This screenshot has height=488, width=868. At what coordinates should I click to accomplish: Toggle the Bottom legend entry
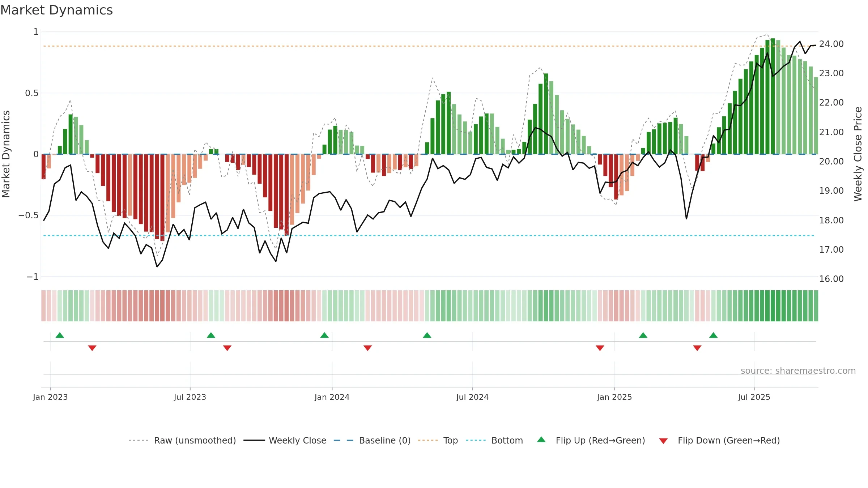[494, 440]
